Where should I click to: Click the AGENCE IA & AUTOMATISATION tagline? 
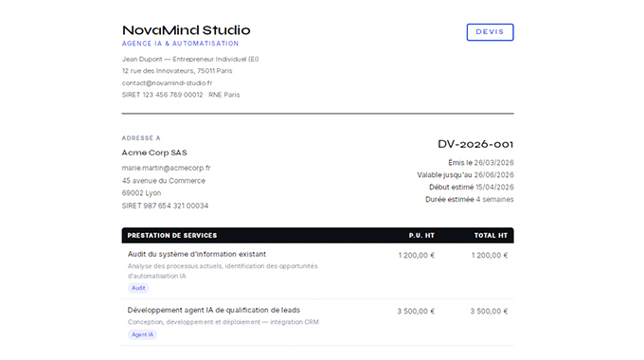[x=180, y=44]
